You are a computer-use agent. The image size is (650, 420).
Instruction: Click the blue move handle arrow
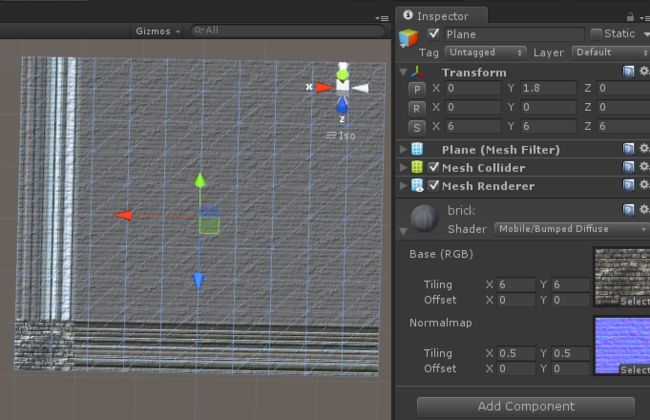[199, 281]
